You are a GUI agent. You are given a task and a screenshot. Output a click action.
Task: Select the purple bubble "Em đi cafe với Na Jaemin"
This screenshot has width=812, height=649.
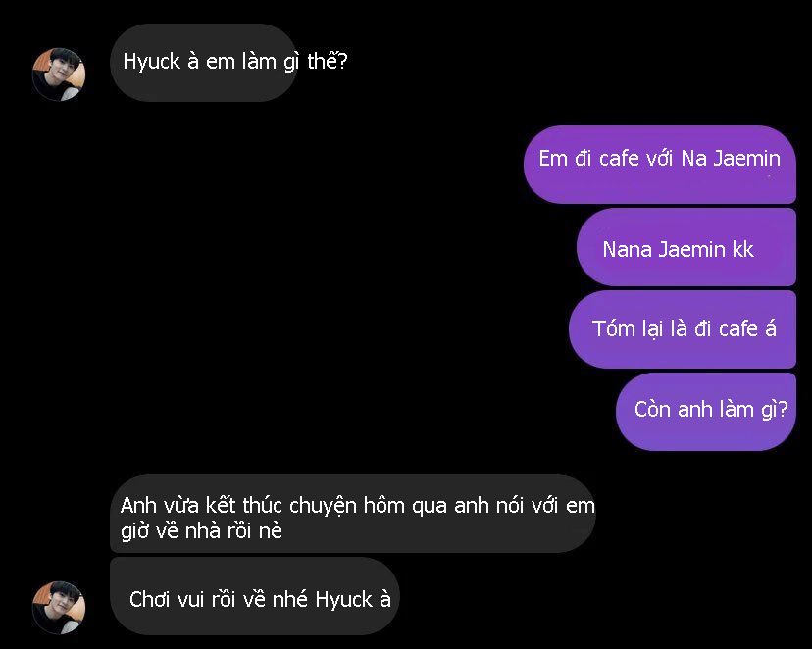click(659, 165)
